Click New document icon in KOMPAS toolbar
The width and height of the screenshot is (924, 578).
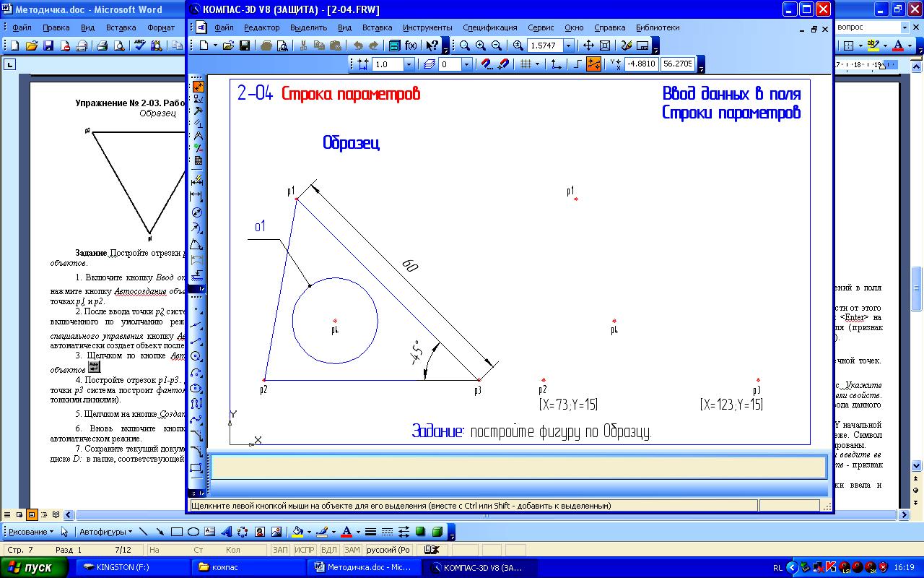tap(204, 45)
